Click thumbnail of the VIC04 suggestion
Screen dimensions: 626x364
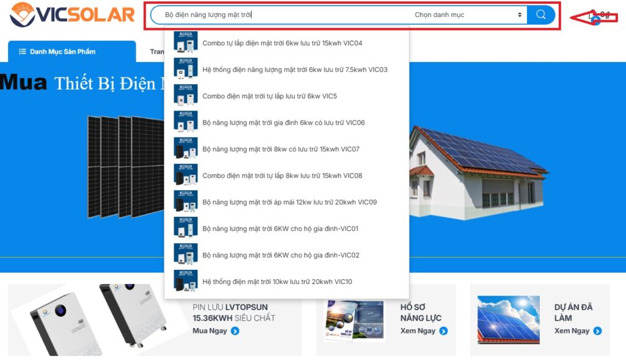click(186, 42)
